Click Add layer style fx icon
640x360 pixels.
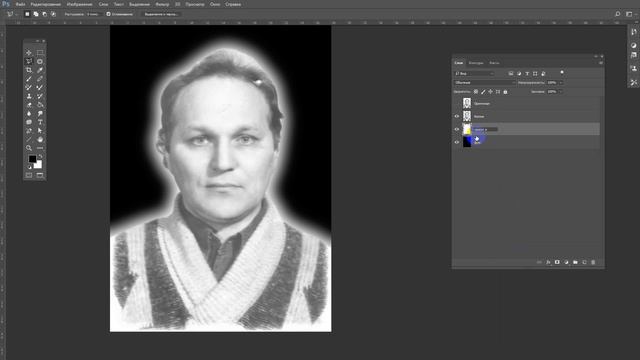coord(548,262)
